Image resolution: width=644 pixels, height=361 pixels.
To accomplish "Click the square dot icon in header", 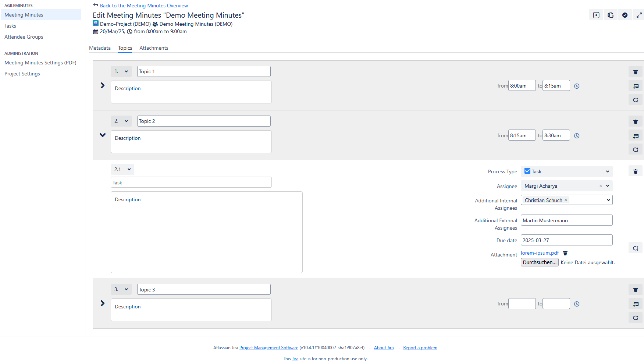I will (596, 15).
